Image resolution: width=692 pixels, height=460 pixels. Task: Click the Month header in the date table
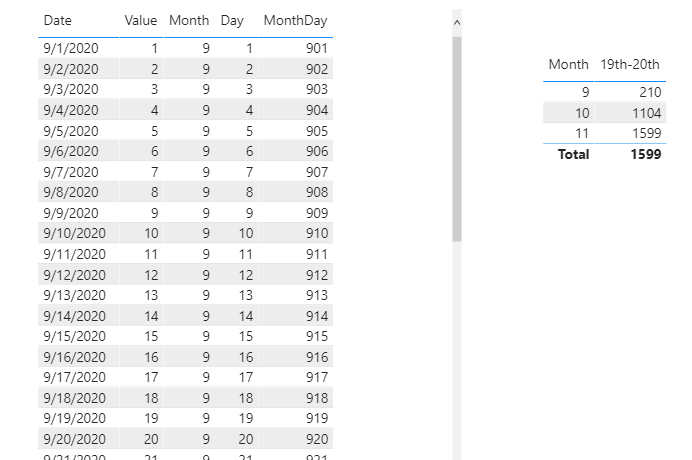pyautogui.click(x=189, y=20)
